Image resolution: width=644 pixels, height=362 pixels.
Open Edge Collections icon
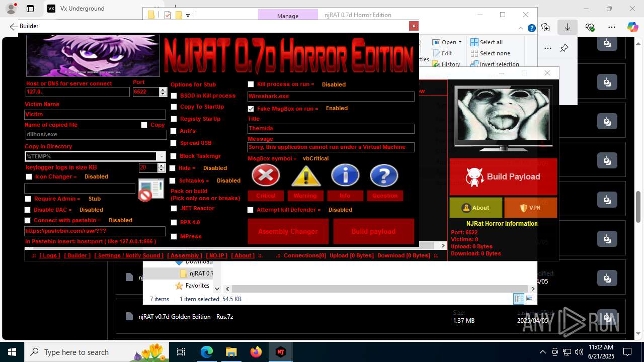(545, 27)
